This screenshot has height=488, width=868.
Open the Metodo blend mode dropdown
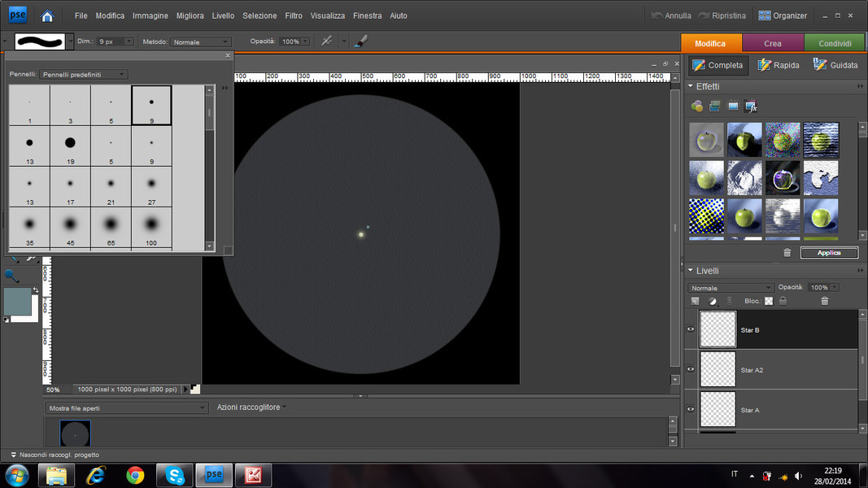click(201, 41)
